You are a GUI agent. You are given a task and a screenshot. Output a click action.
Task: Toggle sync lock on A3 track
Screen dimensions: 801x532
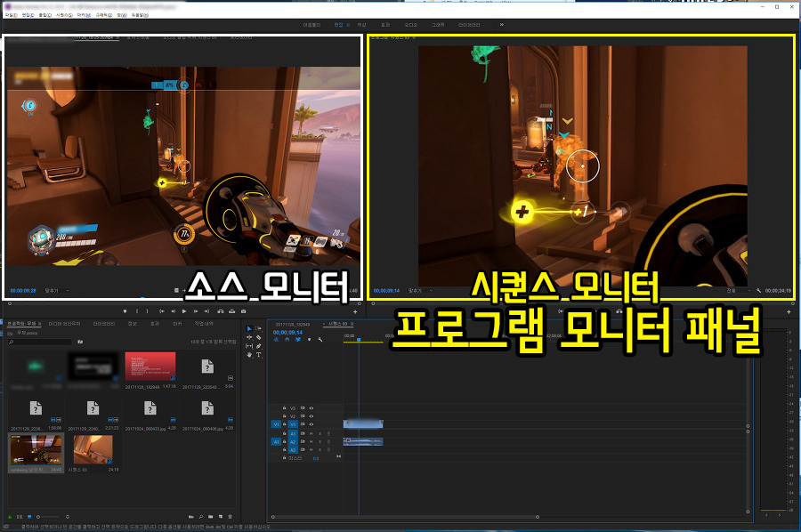pos(303,450)
